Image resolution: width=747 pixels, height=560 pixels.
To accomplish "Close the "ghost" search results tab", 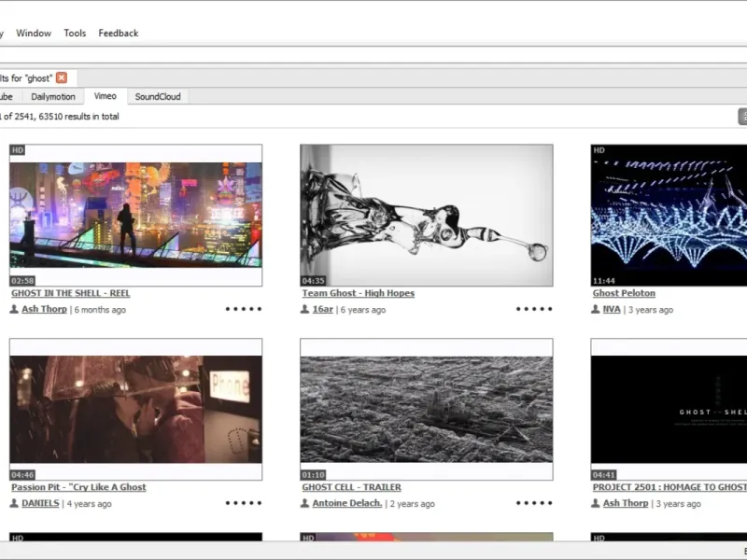I will pos(62,77).
